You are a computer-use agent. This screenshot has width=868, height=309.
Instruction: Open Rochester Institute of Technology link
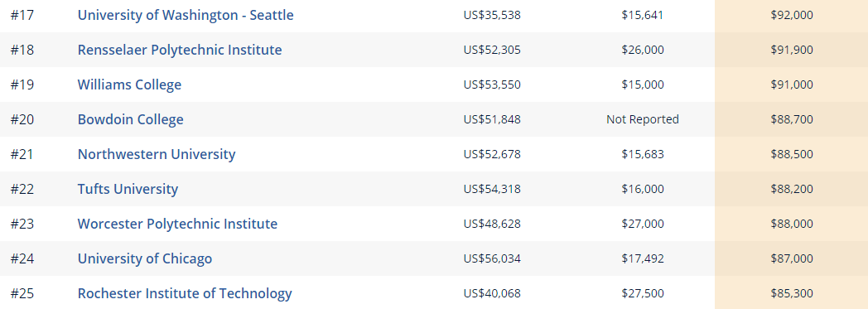[x=185, y=293]
